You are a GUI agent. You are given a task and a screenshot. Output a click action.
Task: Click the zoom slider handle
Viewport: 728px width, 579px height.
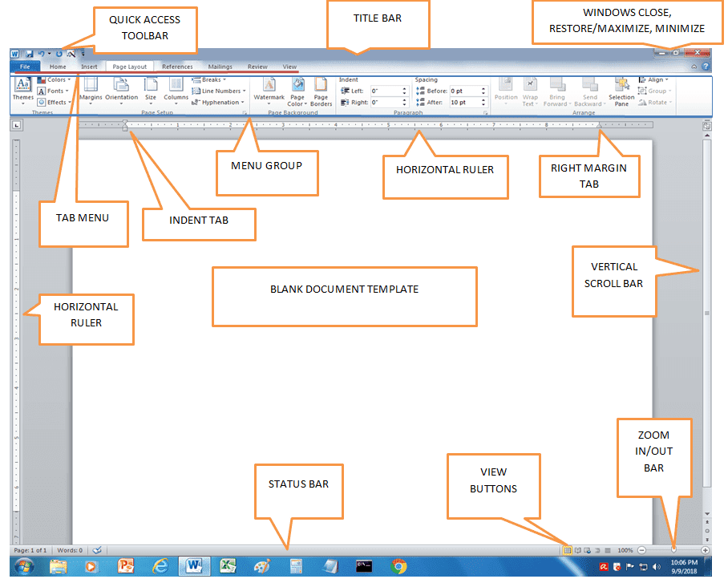673,550
